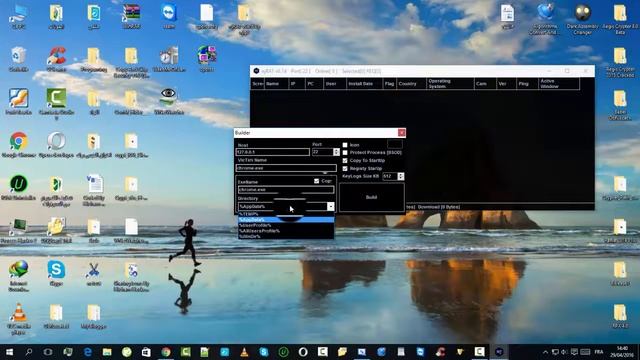640x360 pixels.
Task: Choose %UserProfile% from directory list
Action: click(286, 225)
